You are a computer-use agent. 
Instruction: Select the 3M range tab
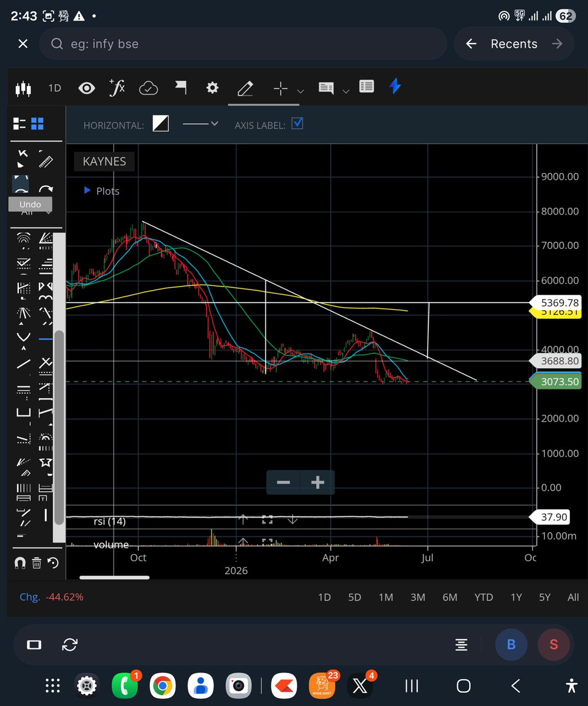pyautogui.click(x=417, y=597)
